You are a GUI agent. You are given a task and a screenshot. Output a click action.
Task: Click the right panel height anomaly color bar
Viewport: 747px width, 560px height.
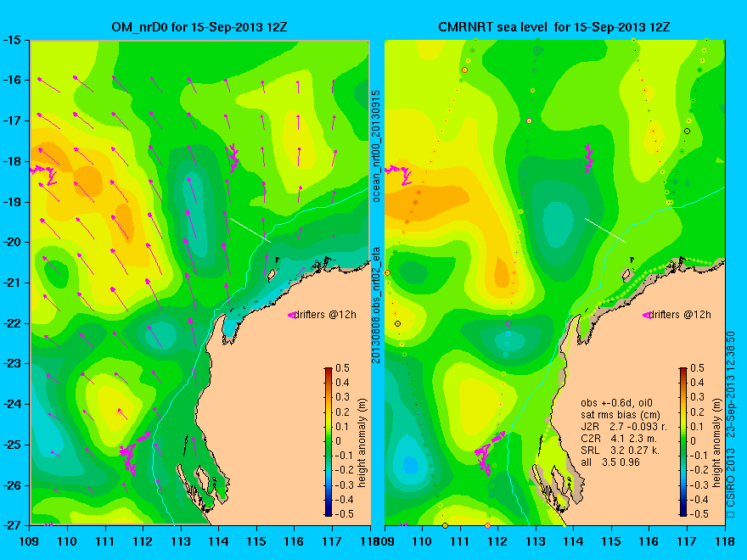[683, 441]
